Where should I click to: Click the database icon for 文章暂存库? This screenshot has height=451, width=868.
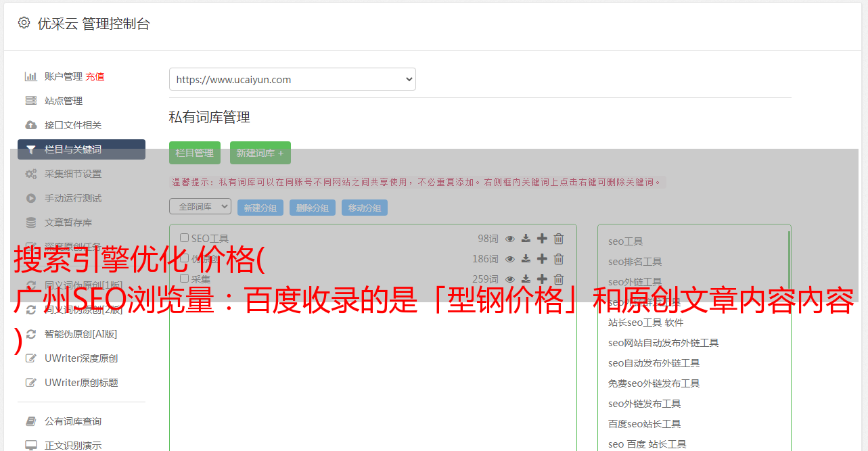coord(30,222)
